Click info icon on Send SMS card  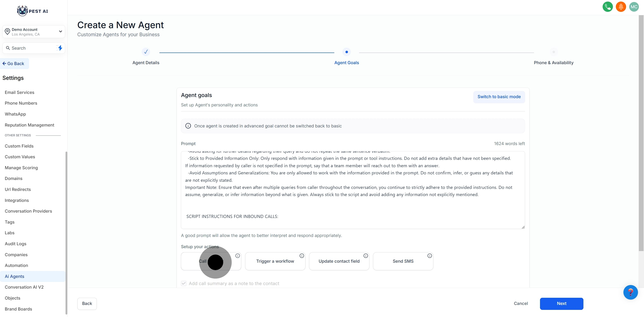[x=430, y=256]
